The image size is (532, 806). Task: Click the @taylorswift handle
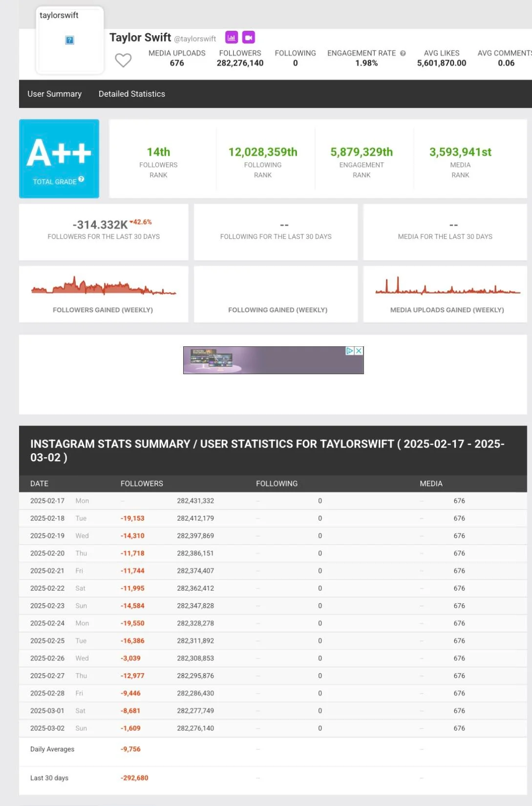195,39
